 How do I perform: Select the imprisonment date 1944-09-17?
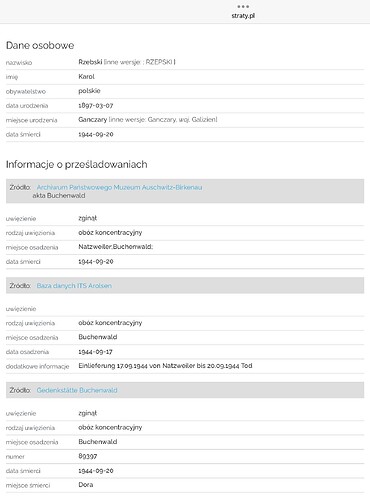[x=95, y=352]
